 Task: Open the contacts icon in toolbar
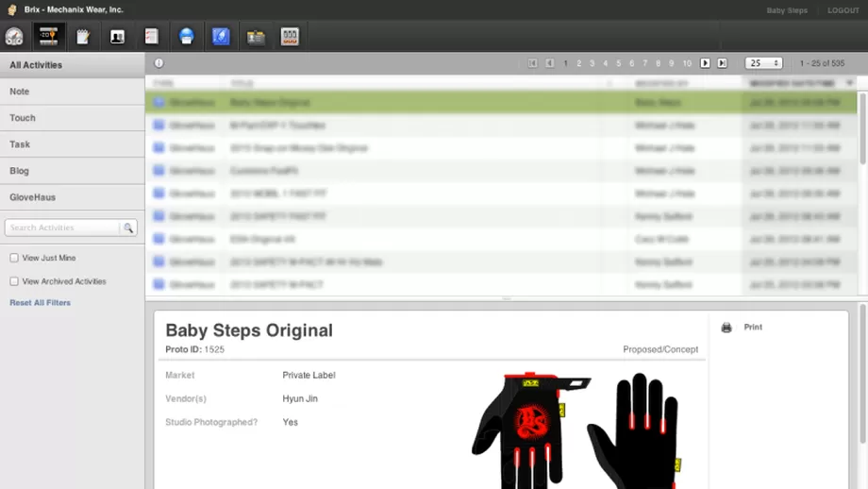click(117, 37)
